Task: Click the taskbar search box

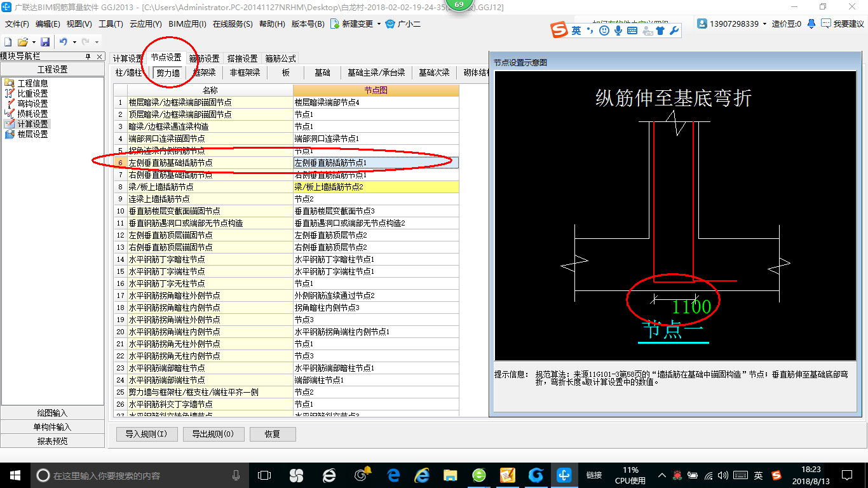Action: [140, 475]
